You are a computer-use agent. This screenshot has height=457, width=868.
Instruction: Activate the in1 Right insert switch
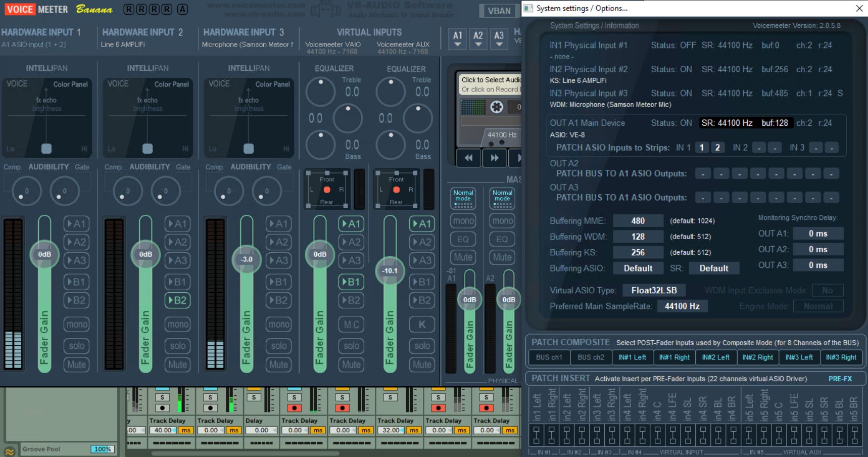click(x=551, y=435)
